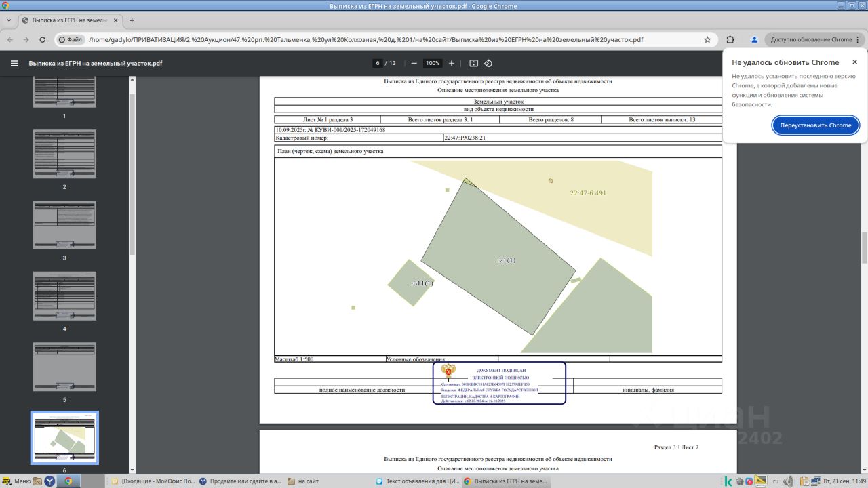Viewport: 868px width, 488px height.
Task: Edit the page number field
Action: pos(377,63)
